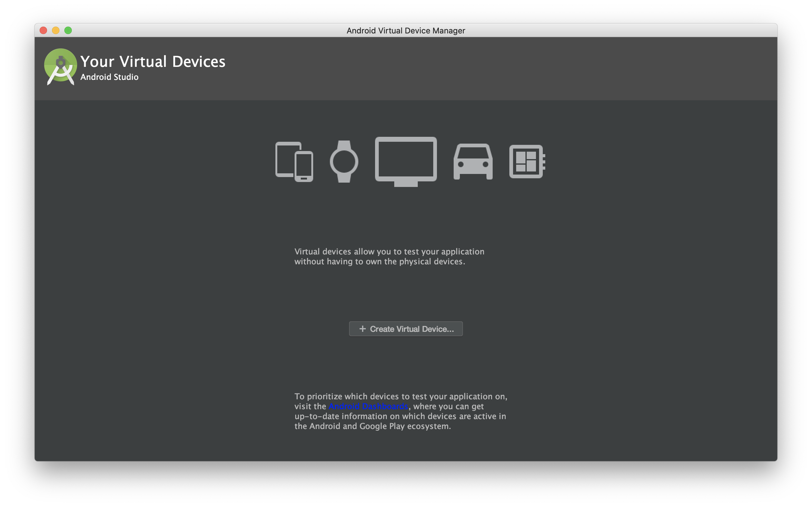Click the Android Automotive car icon
The image size is (812, 507).
(x=473, y=162)
